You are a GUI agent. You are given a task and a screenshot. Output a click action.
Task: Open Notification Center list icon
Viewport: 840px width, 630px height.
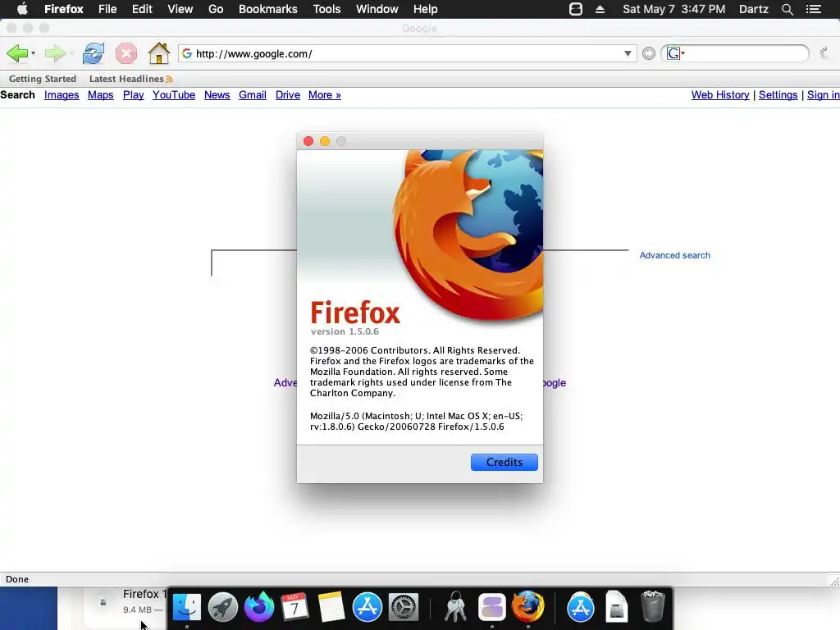click(814, 9)
